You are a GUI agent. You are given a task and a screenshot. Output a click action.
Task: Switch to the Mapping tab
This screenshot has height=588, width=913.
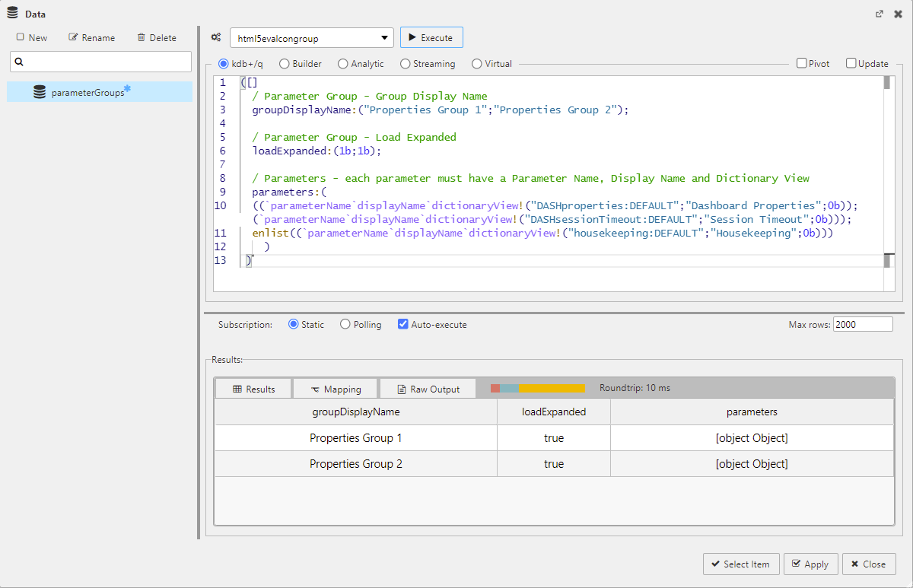click(336, 389)
